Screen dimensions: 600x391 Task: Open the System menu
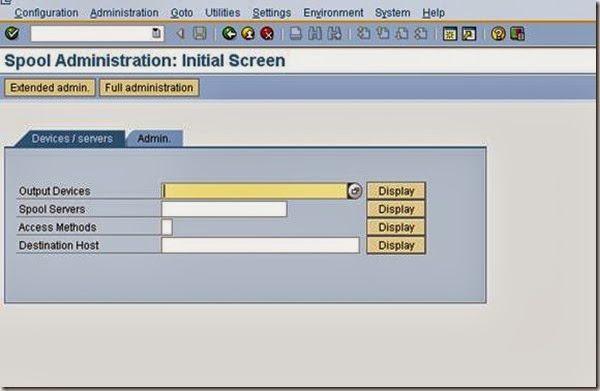393,13
